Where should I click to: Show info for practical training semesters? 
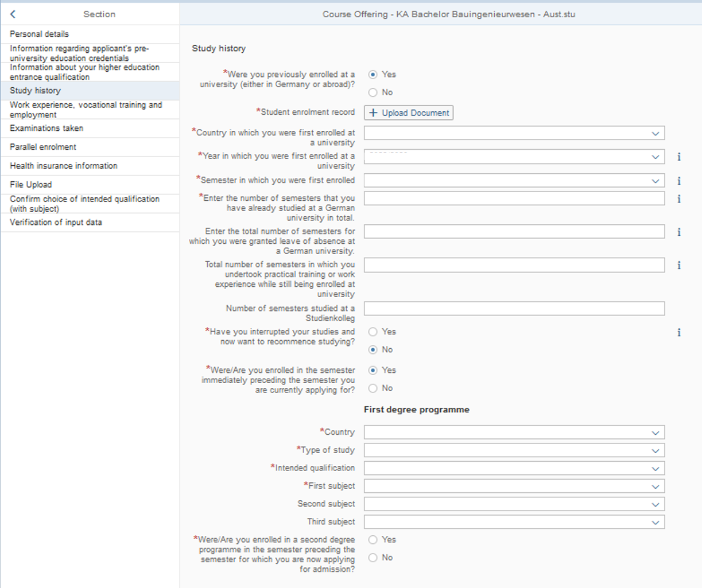679,266
